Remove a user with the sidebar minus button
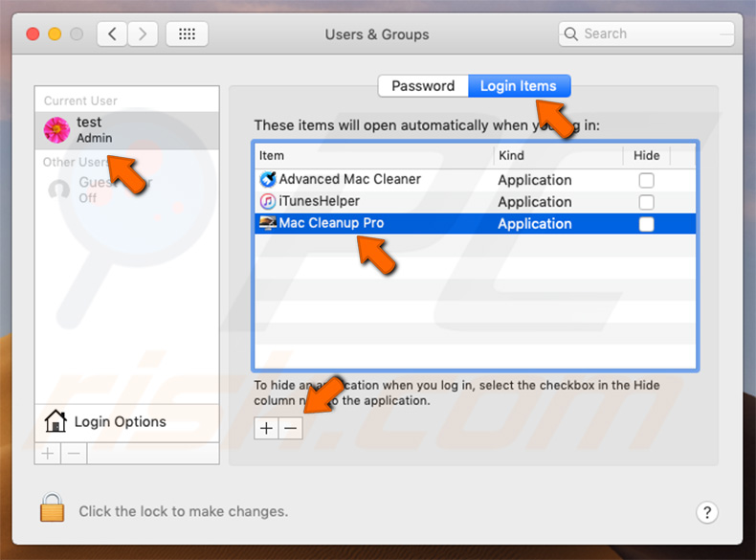Viewport: 756px width, 560px height. (74, 454)
